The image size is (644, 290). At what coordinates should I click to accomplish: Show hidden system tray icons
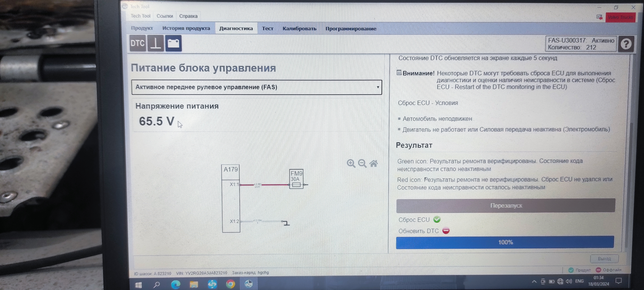534,282
